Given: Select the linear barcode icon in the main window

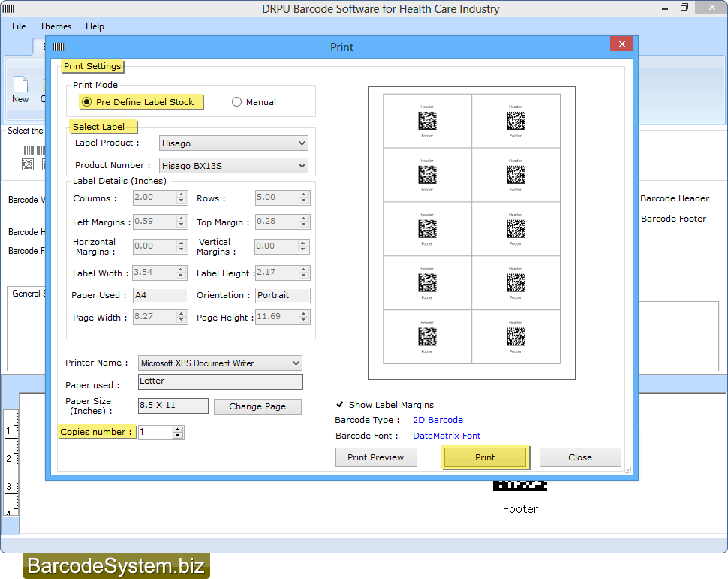Looking at the screenshot, I should pyautogui.click(x=34, y=150).
